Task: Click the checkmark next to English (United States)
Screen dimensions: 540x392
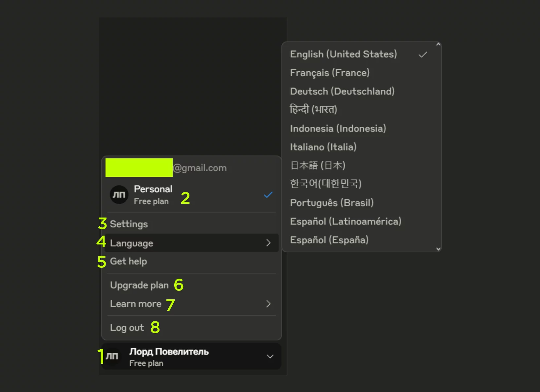Action: (423, 55)
